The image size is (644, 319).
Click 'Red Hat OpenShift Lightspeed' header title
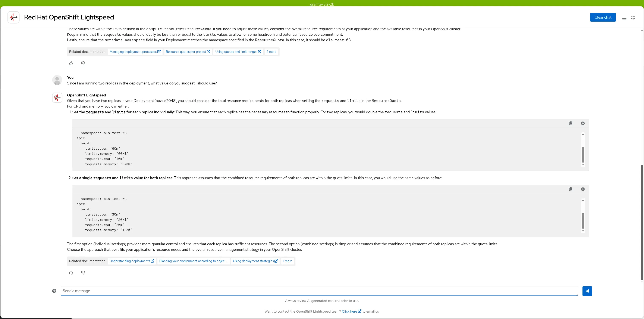(69, 17)
